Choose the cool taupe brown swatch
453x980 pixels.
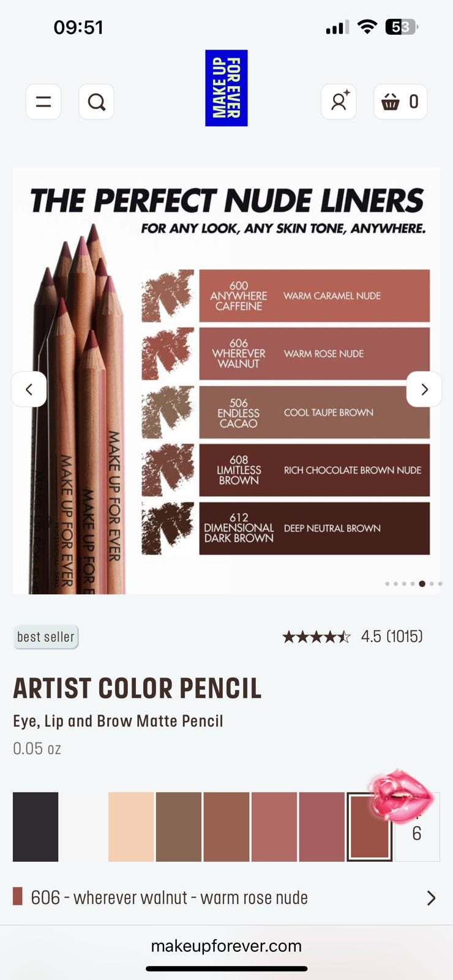(x=179, y=827)
